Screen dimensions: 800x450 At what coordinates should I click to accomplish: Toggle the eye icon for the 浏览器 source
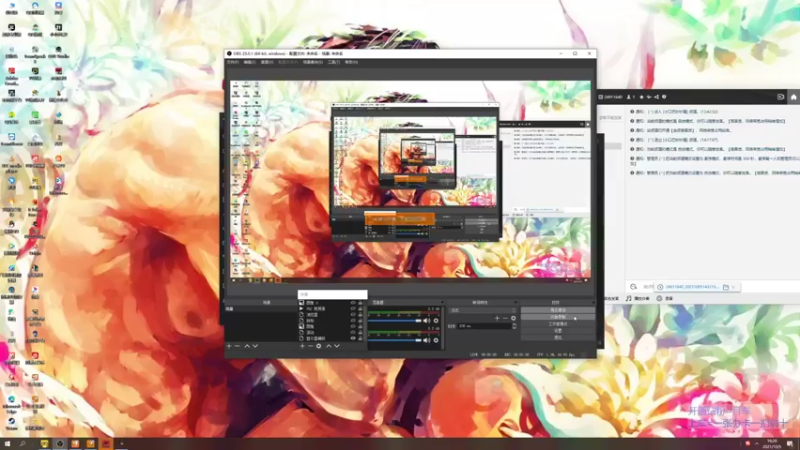point(353,315)
